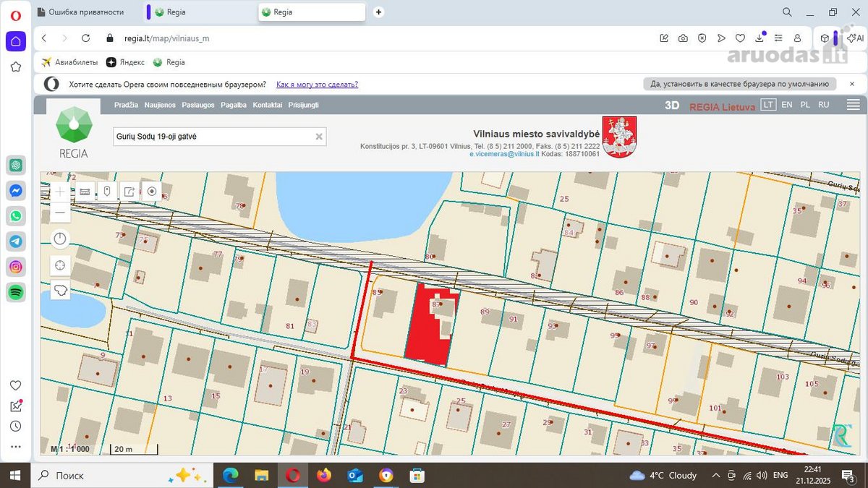
Task: Select the active Regia tab
Action: pos(311,12)
